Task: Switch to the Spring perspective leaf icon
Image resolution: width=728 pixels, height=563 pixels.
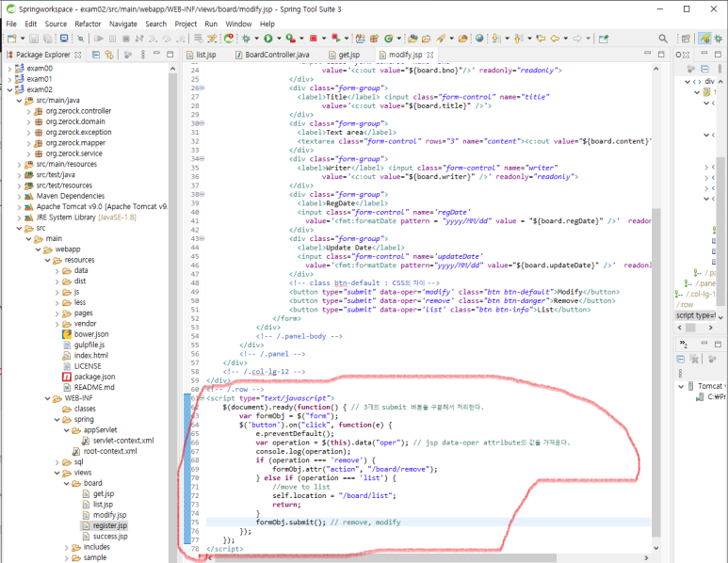Action: click(704, 39)
